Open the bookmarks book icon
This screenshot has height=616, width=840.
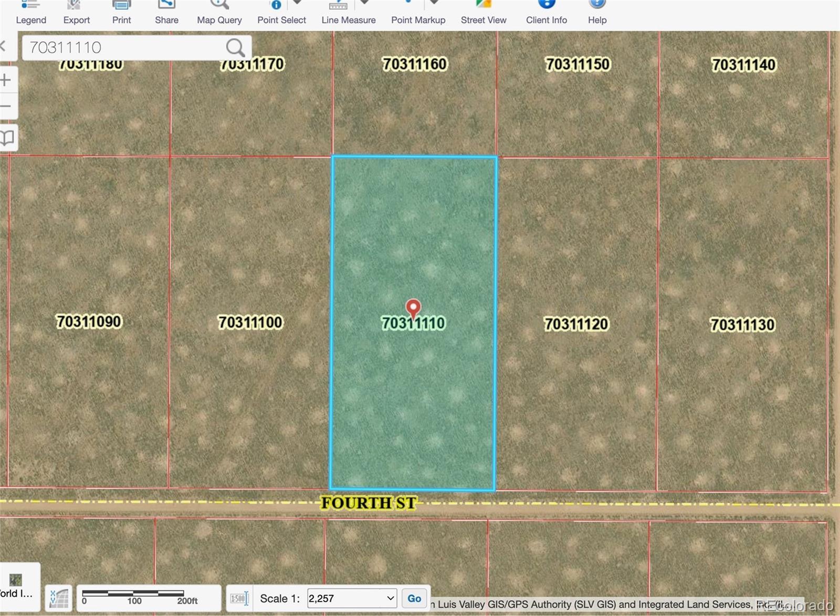pyautogui.click(x=7, y=138)
